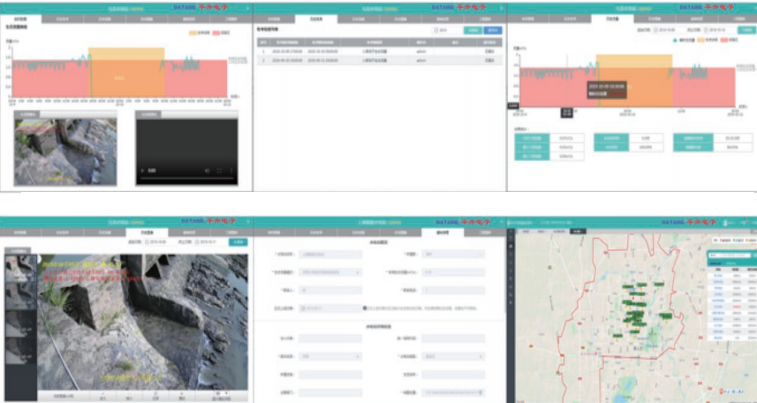Click the volume icon in the video player
The image size is (757, 403).
(205, 170)
